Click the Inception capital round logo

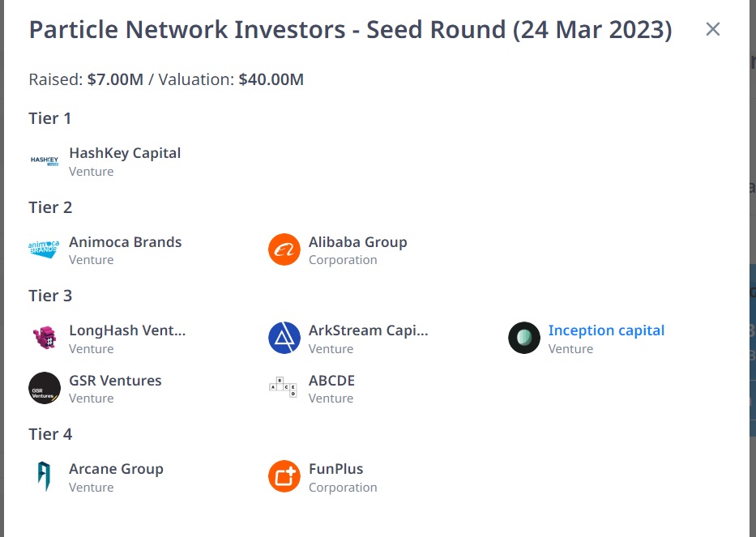[x=524, y=338]
